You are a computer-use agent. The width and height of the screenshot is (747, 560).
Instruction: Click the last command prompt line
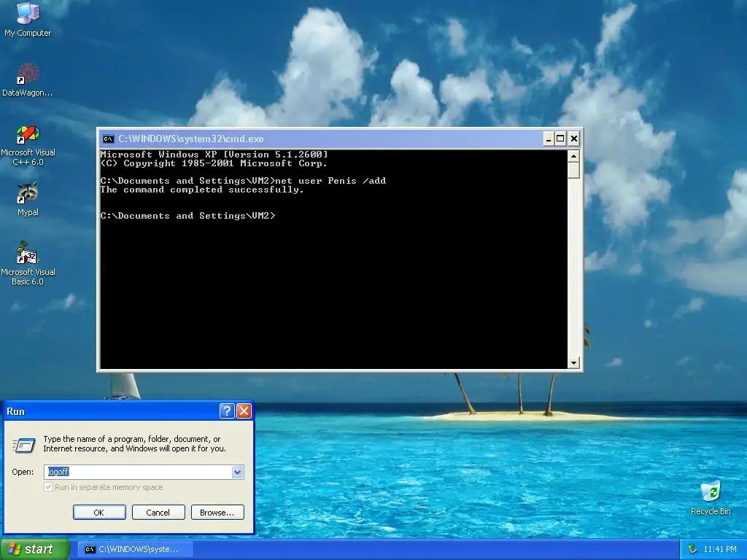(187, 216)
